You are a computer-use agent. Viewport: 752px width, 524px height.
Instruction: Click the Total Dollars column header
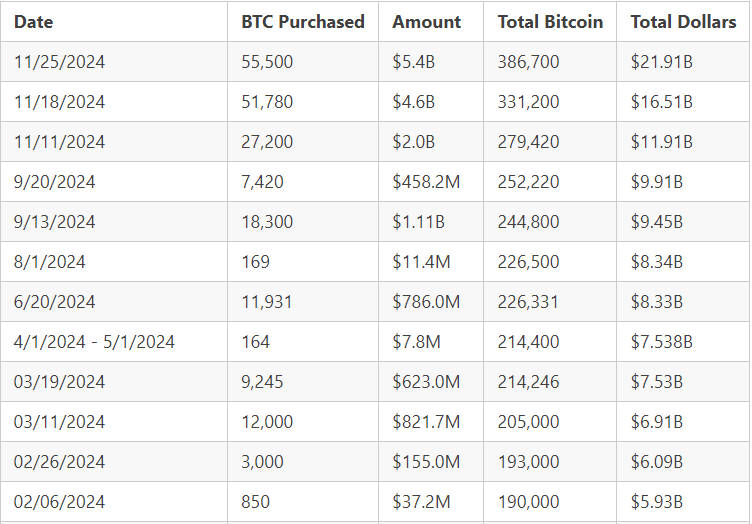tap(683, 21)
